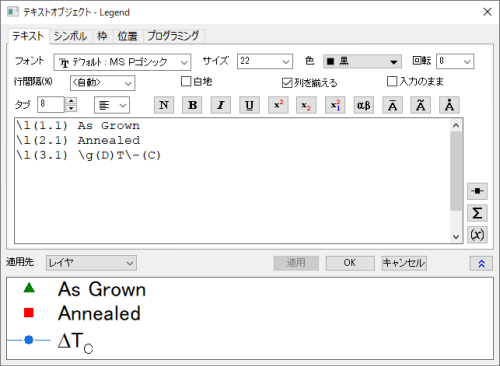The width and height of the screenshot is (500, 366).
Task: Toggle Italic formatting
Action: 221,105
